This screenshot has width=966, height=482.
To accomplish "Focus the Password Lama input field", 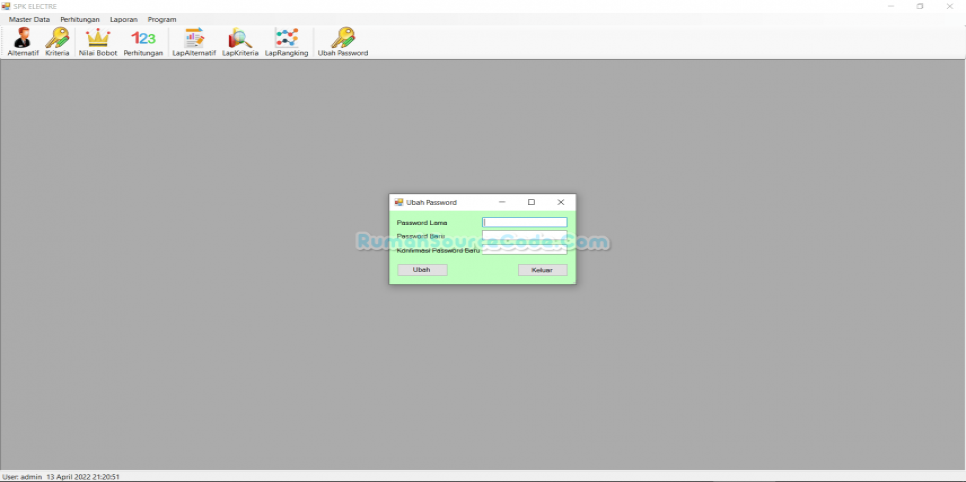I will click(x=524, y=223).
